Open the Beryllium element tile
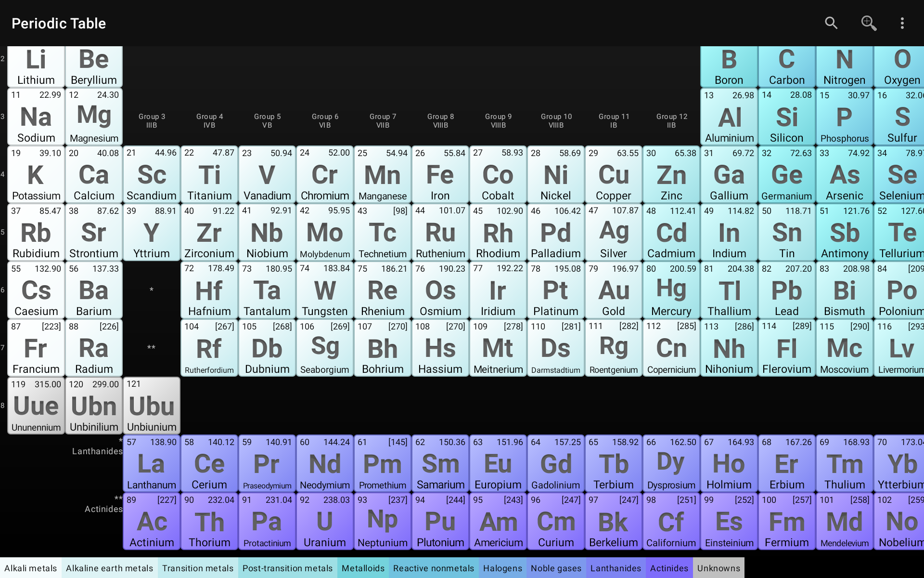Viewport: 924px width, 578px height. (x=94, y=66)
